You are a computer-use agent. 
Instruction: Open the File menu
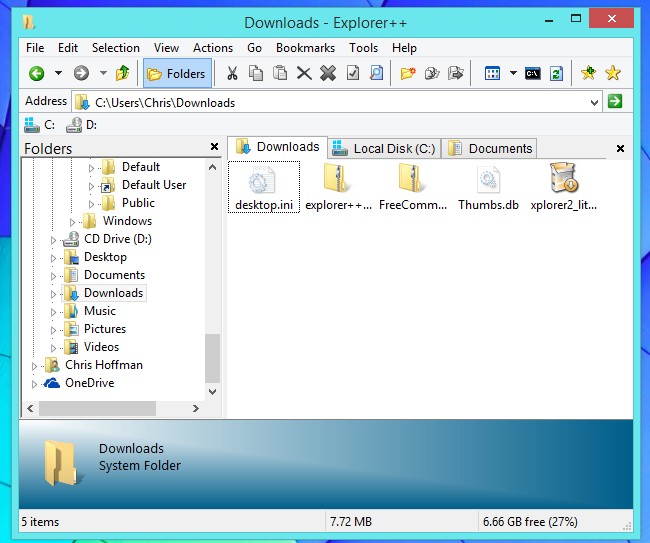[x=35, y=48]
